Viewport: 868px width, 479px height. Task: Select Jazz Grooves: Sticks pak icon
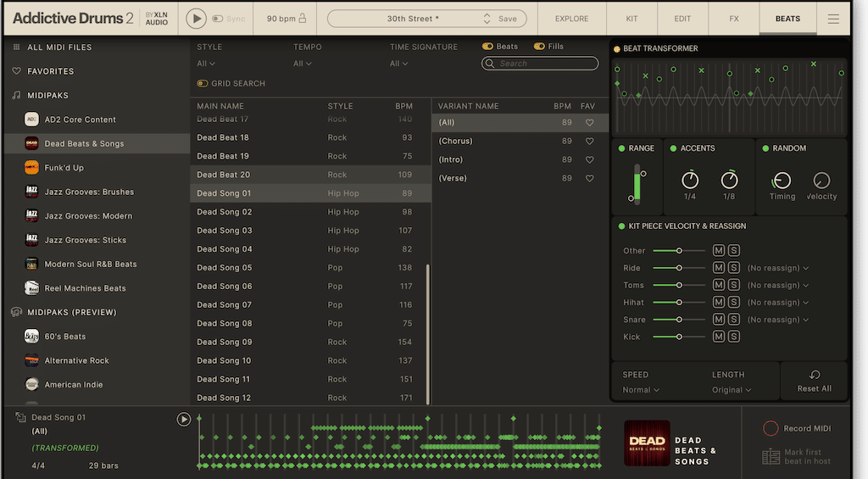click(31, 240)
